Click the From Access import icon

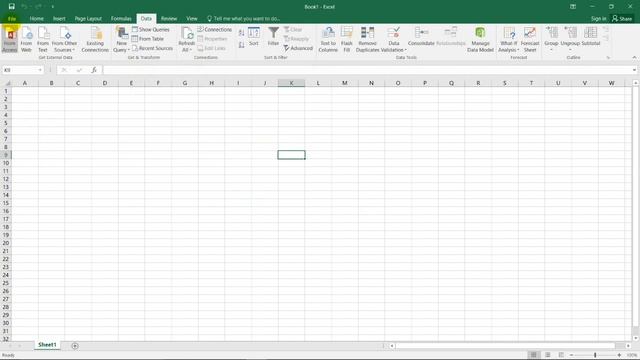(10, 39)
